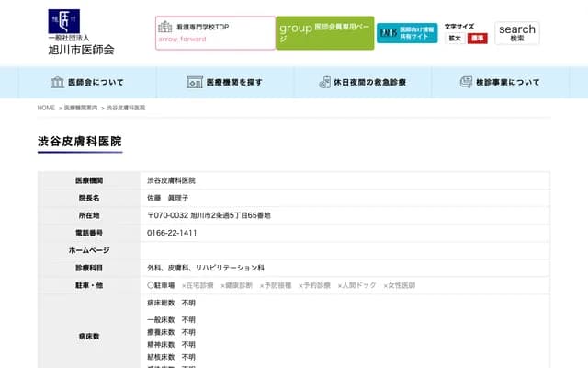The image size is (588, 368).
Task: Click 医療機関案内 breadcrumb link
Action: (81, 108)
